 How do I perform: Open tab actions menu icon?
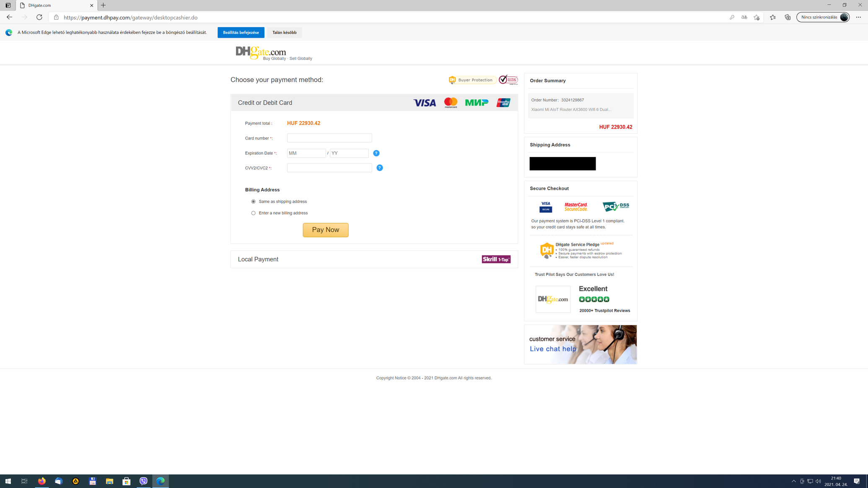(8, 5)
